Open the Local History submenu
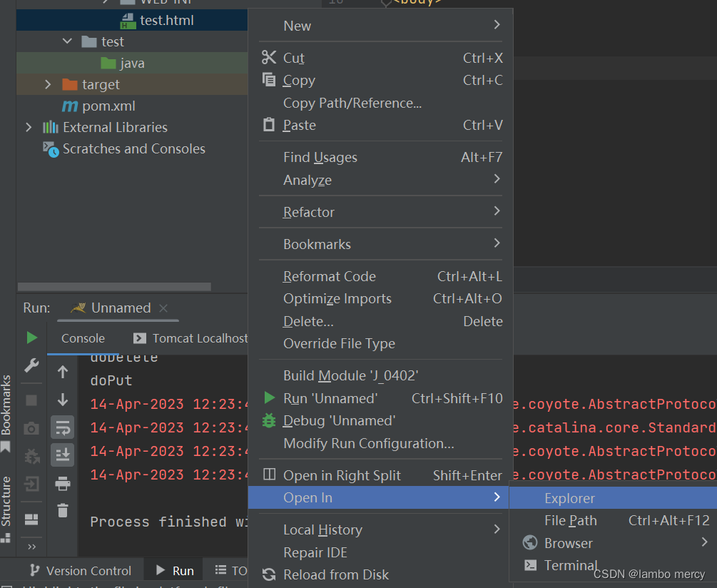Screen dimensions: 717x588 coord(380,529)
